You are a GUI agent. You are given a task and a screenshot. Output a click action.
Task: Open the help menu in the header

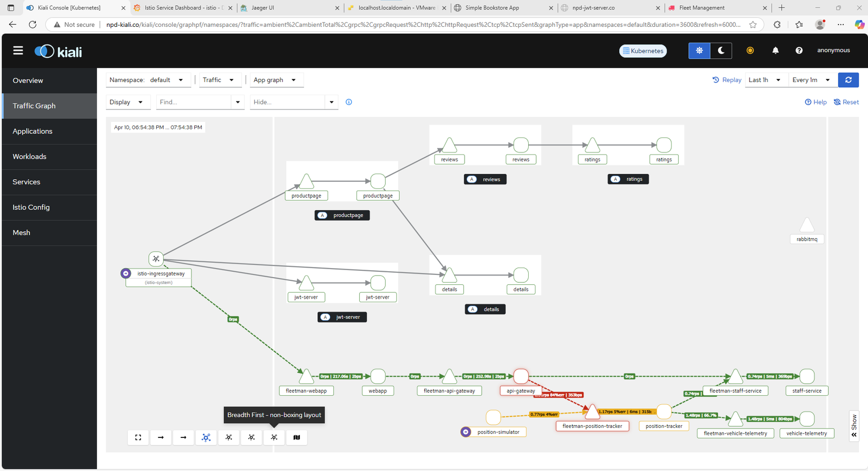(x=799, y=50)
